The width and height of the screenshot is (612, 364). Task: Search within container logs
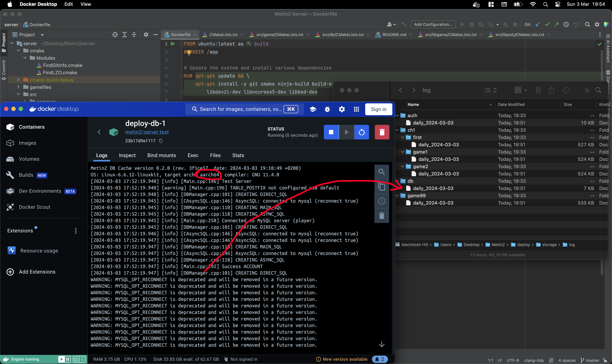(381, 172)
